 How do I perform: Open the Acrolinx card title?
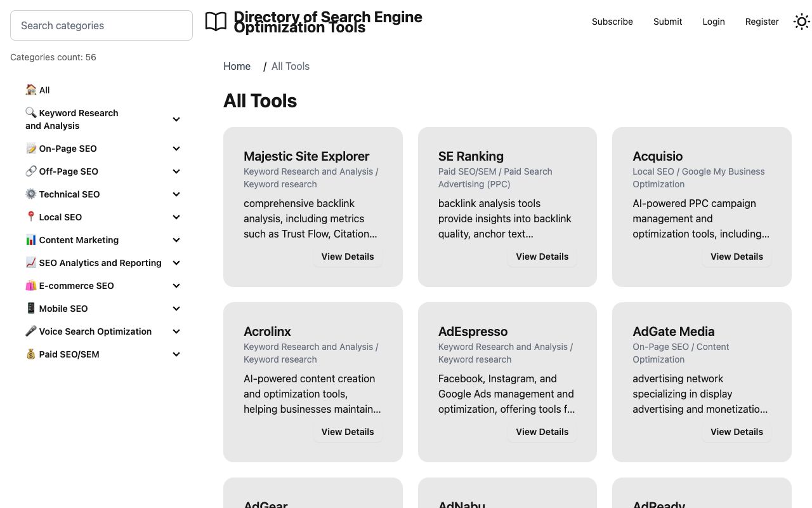coord(267,331)
